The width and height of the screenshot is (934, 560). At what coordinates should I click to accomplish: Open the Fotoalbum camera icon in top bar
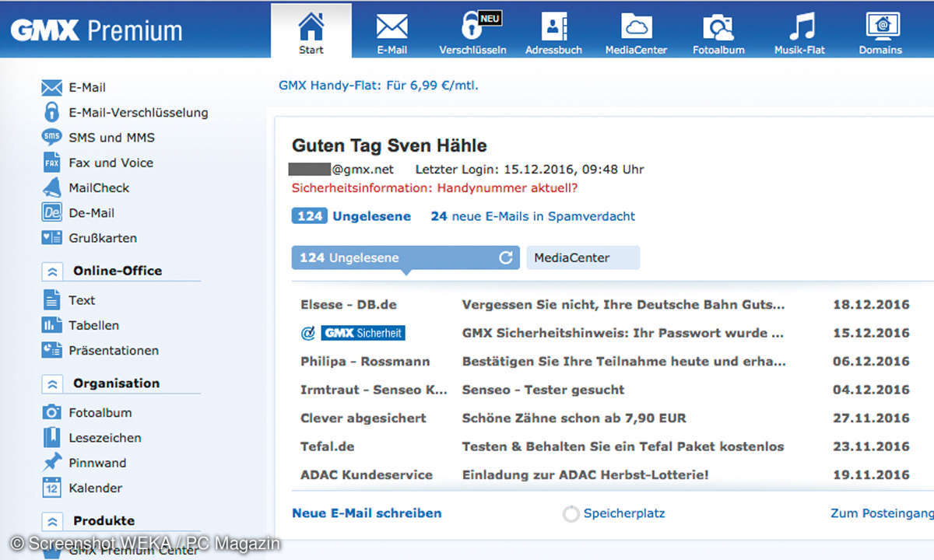pyautogui.click(x=718, y=27)
